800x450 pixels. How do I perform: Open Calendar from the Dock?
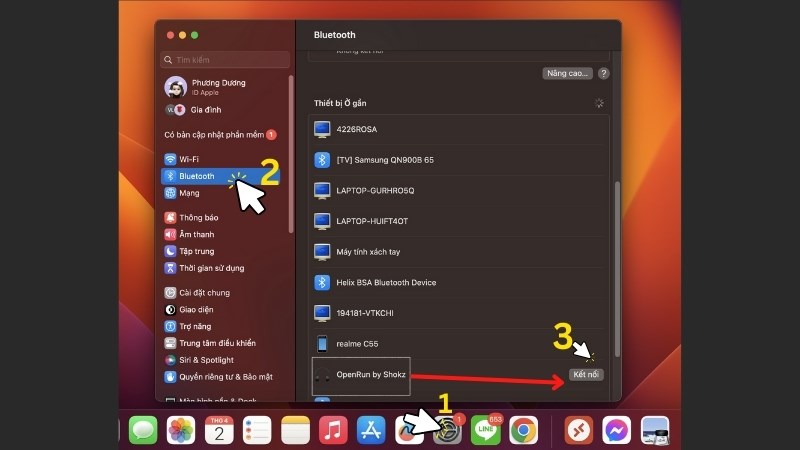(219, 430)
